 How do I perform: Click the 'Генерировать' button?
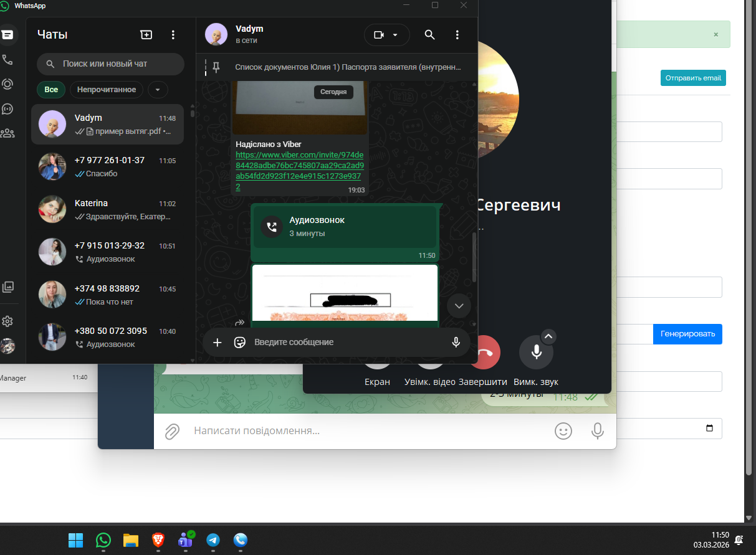[687, 334]
